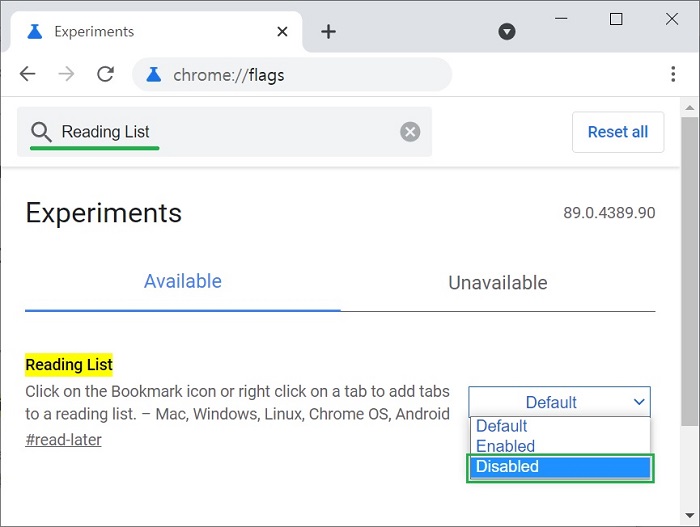Click the highlighted Reading List title

69,365
